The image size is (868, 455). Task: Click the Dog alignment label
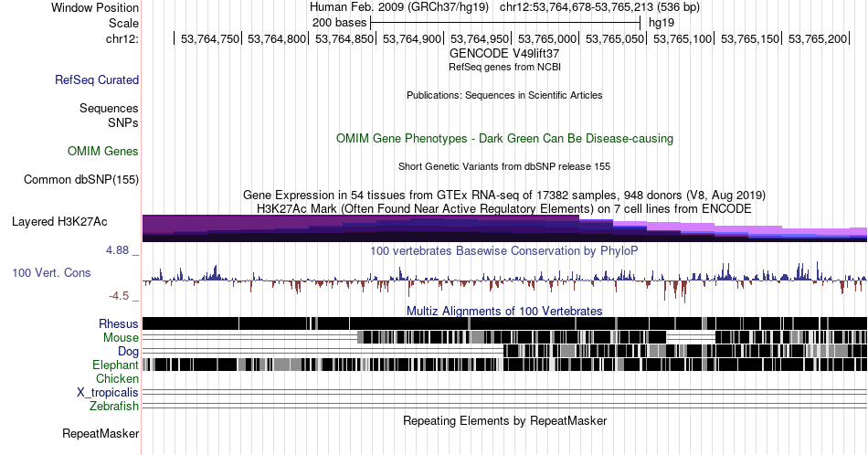click(x=128, y=352)
